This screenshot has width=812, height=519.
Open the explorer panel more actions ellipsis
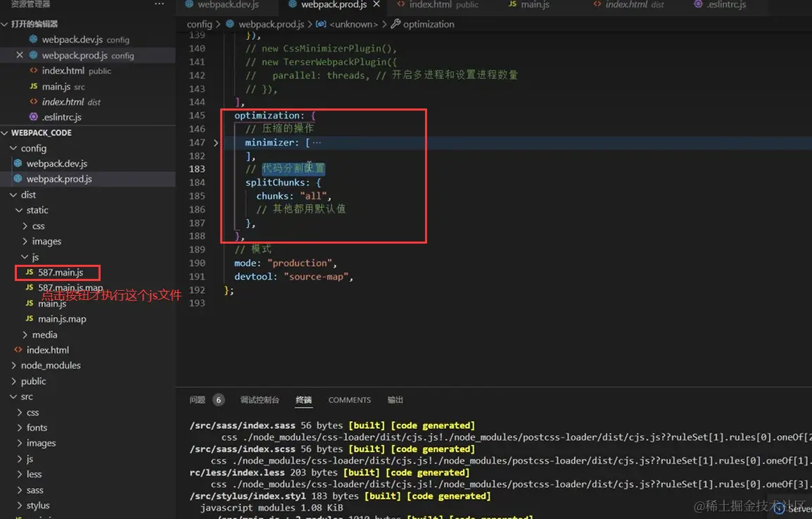[x=159, y=4]
